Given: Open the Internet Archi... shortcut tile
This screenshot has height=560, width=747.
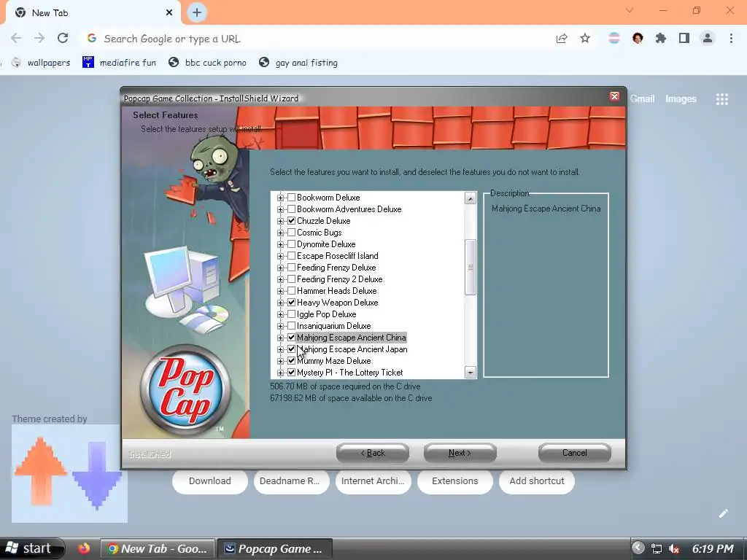Looking at the screenshot, I should pos(373,481).
